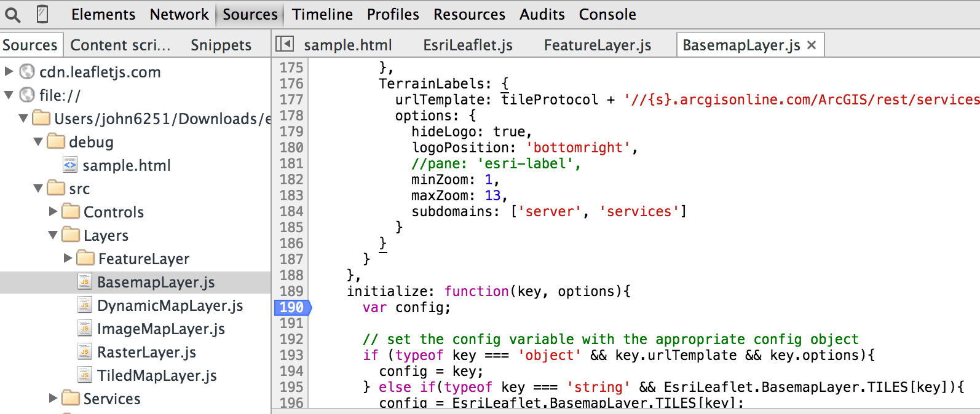This screenshot has height=414, width=980.
Task: Expand the FeatureLayer folder
Action: click(68, 258)
